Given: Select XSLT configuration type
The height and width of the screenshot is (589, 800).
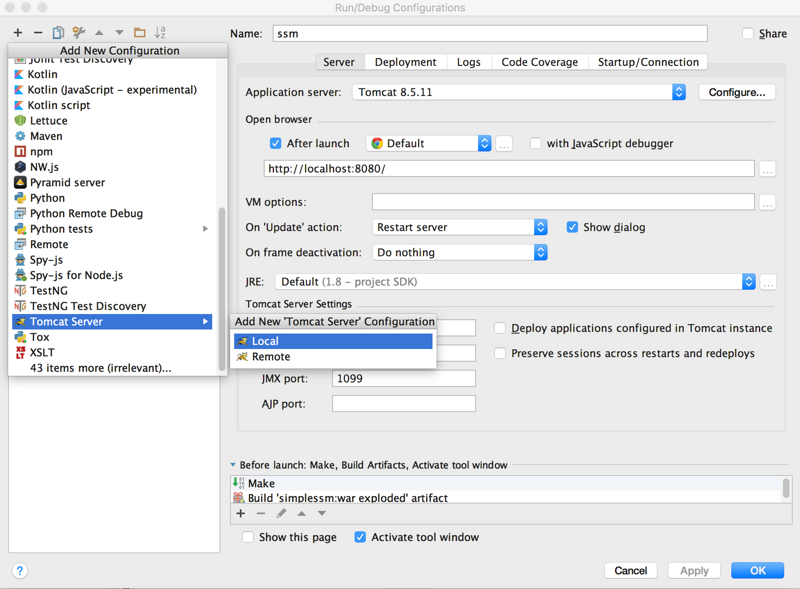Looking at the screenshot, I should [112, 352].
